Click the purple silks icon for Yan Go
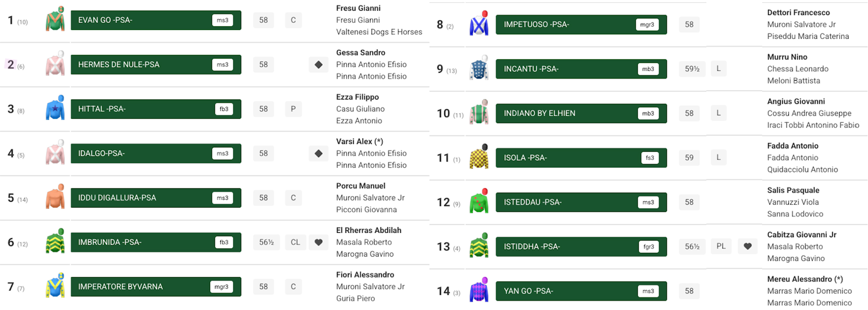868x310 pixels. 479,291
